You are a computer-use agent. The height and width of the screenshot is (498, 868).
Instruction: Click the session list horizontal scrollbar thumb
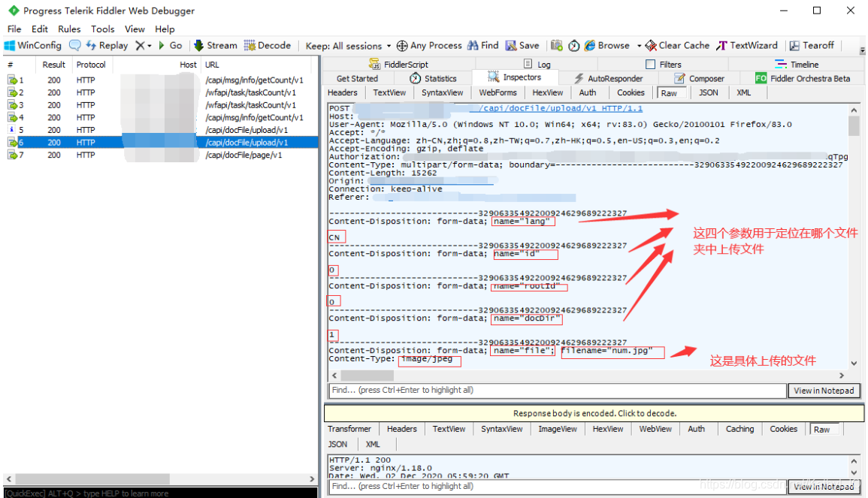tap(92, 478)
